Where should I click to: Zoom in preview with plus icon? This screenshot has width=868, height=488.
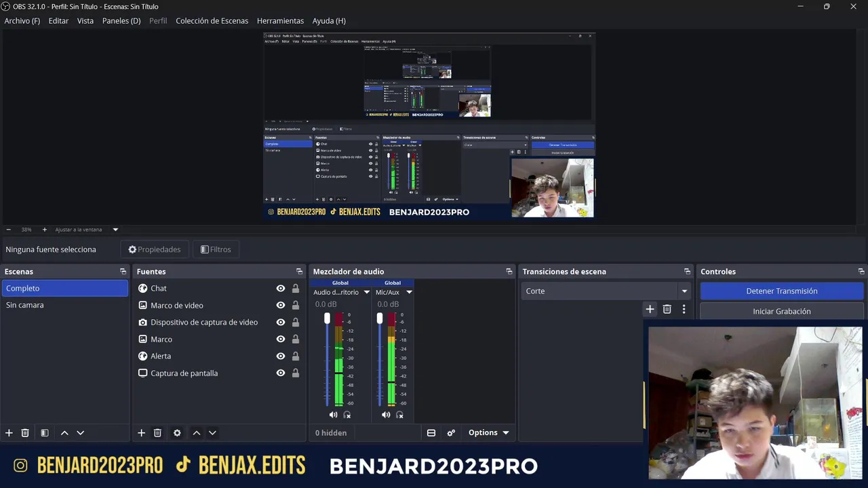click(45, 230)
